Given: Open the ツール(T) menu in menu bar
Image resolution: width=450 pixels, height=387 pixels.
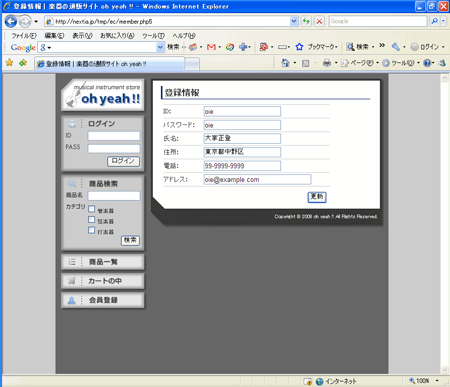Looking at the screenshot, I should point(153,36).
